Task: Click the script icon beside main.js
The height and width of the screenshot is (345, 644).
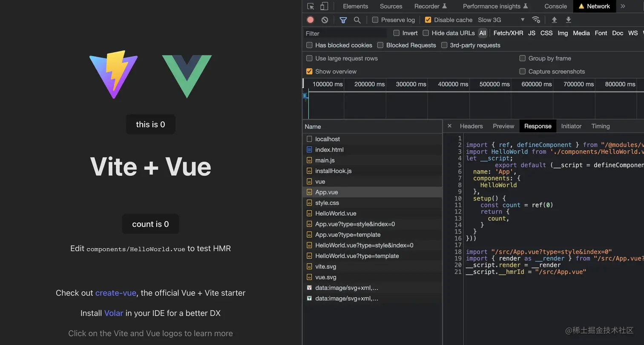Action: [x=310, y=160]
